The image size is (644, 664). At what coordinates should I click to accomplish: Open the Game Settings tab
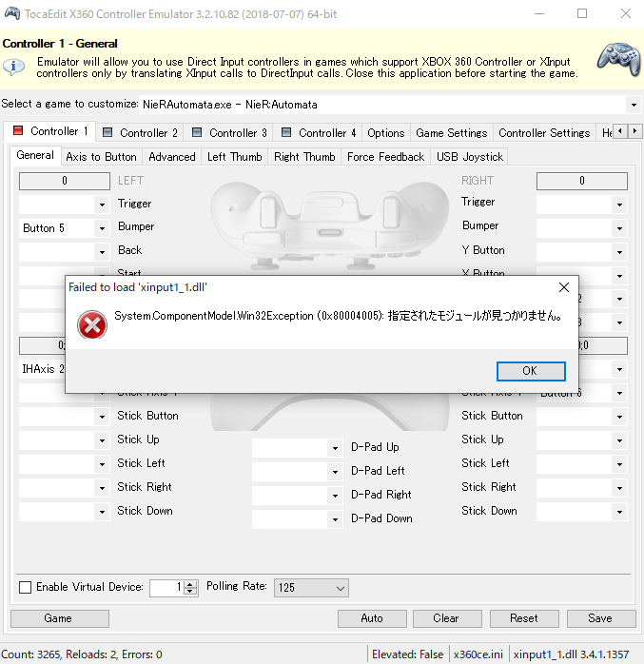[x=451, y=133]
